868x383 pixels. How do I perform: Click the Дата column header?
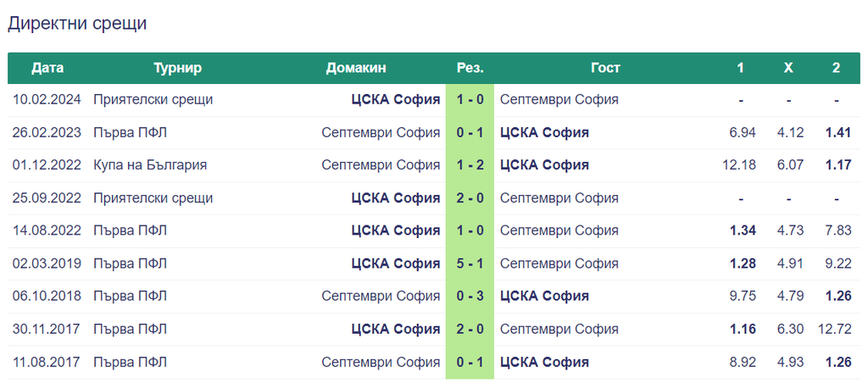(47, 68)
